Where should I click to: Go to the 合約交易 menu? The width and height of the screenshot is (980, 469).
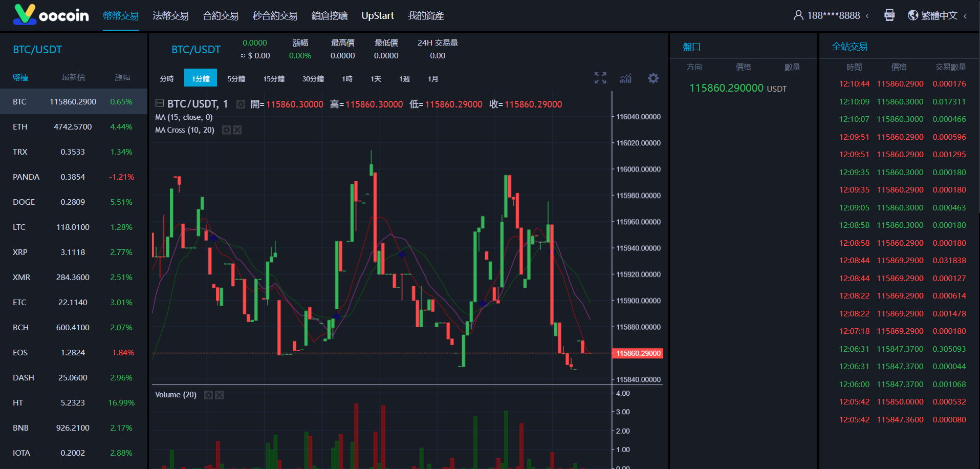tap(221, 16)
